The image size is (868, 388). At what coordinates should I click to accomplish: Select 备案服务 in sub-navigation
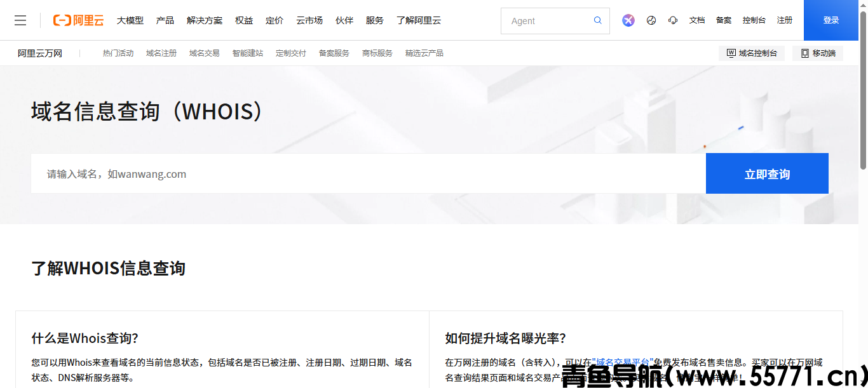click(x=334, y=53)
